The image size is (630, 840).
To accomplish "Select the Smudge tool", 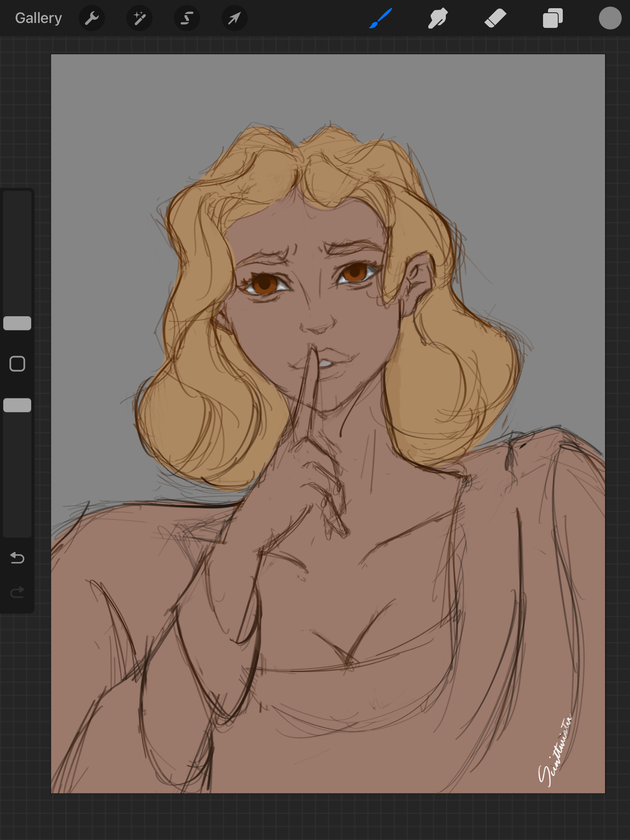I will click(x=438, y=18).
